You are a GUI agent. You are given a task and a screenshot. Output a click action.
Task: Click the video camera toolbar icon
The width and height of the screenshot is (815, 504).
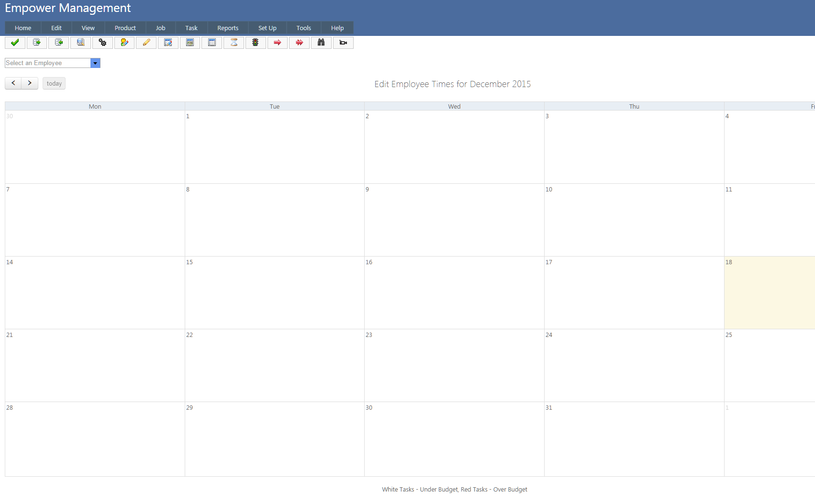coord(343,43)
